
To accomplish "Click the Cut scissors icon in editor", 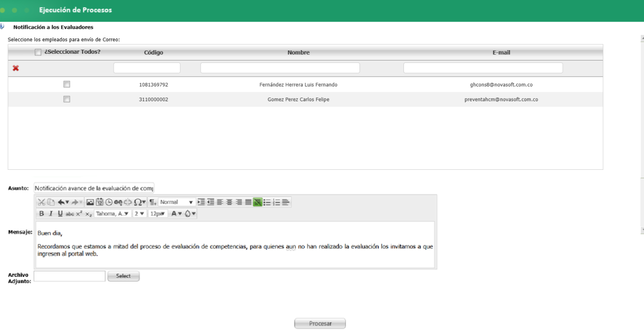I will pyautogui.click(x=41, y=202).
